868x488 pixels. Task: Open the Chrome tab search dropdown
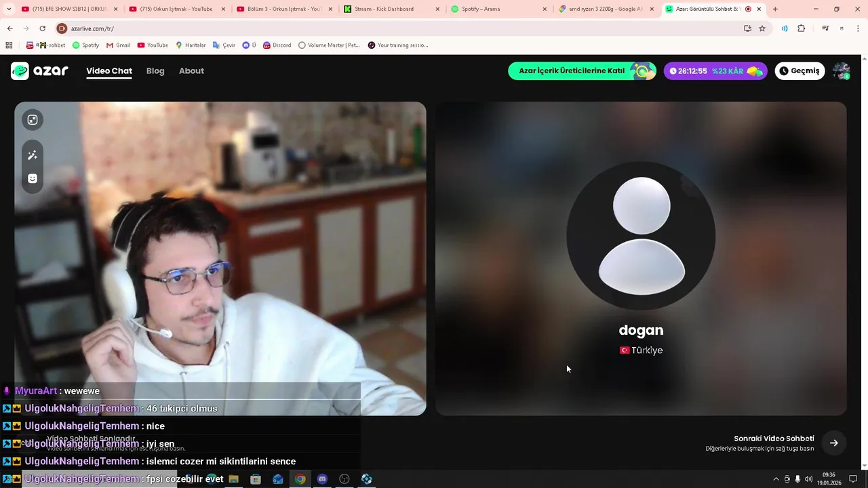(x=9, y=9)
